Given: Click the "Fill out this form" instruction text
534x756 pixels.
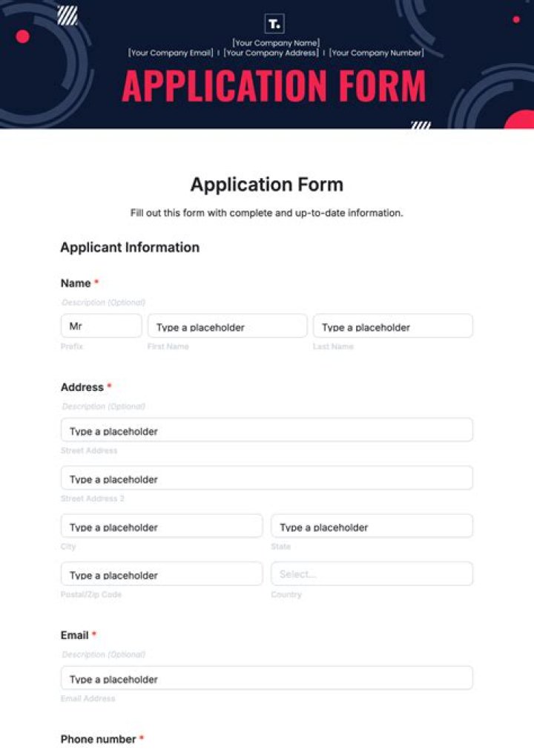Looking at the screenshot, I should (x=266, y=212).
